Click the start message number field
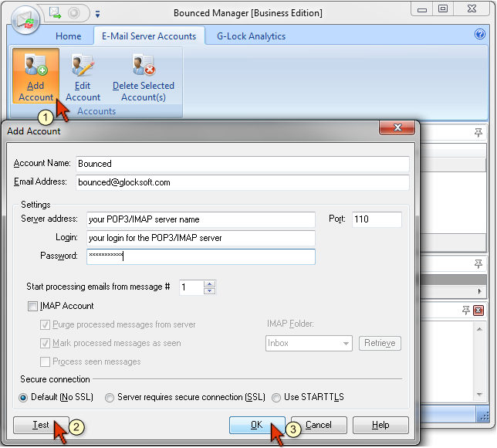The height and width of the screenshot is (448, 497). [191, 287]
